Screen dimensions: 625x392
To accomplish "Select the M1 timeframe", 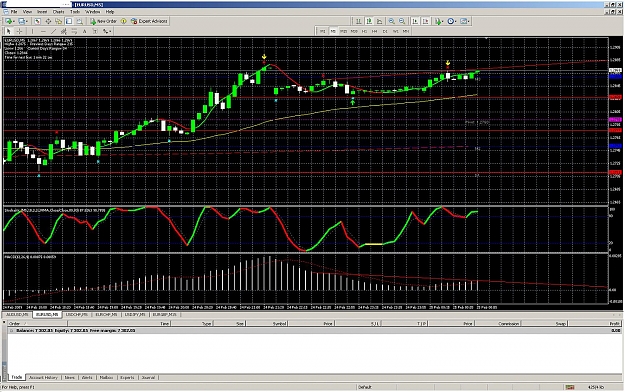I will click(x=322, y=31).
